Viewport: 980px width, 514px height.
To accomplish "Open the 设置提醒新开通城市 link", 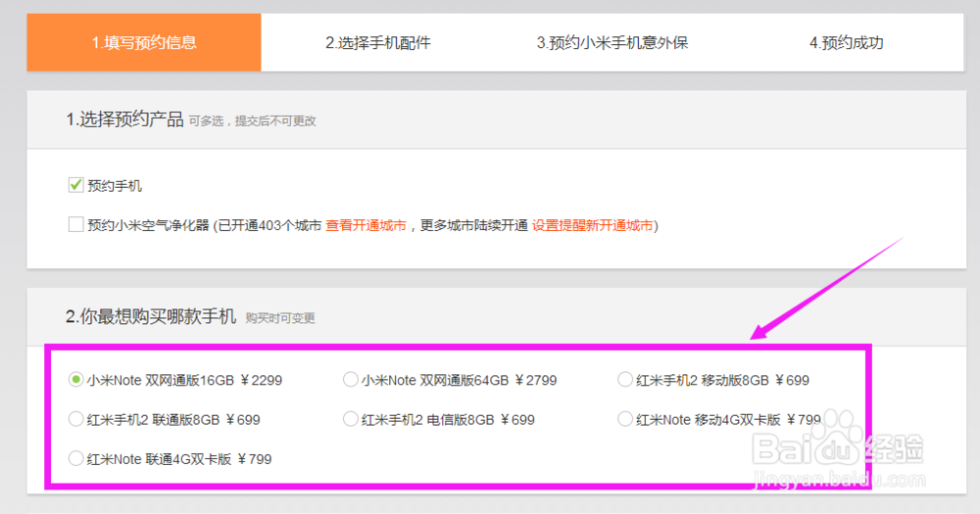I will click(592, 225).
